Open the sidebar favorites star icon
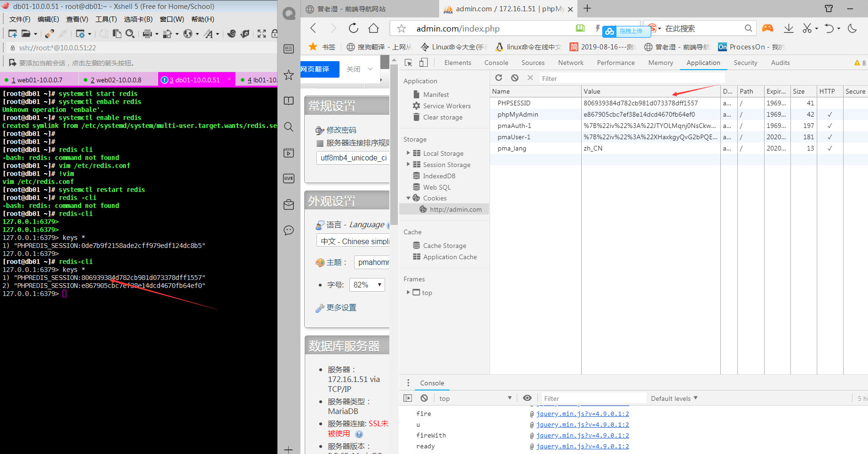The width and height of the screenshot is (868, 454). [x=289, y=75]
